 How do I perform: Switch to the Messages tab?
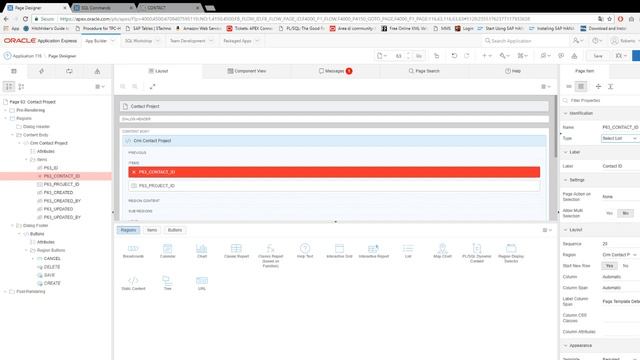pyautogui.click(x=335, y=71)
